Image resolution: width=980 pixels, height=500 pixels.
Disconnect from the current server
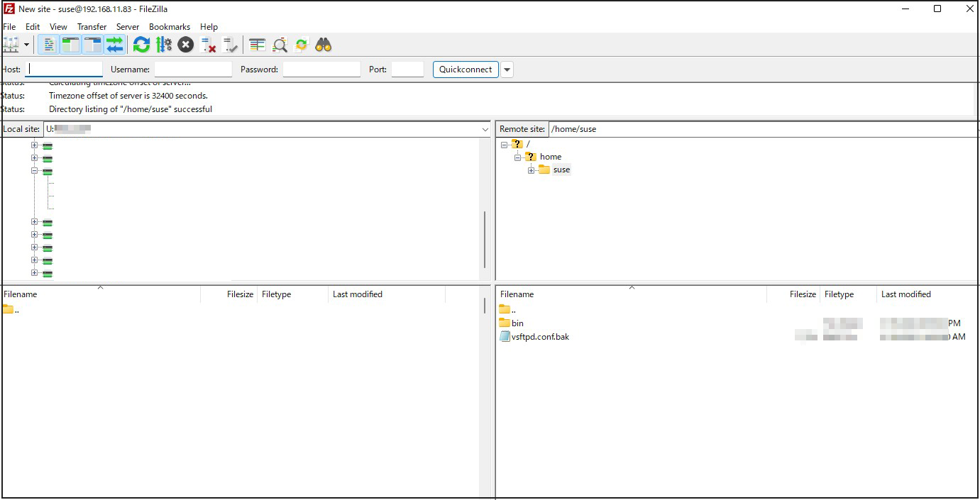coord(208,45)
